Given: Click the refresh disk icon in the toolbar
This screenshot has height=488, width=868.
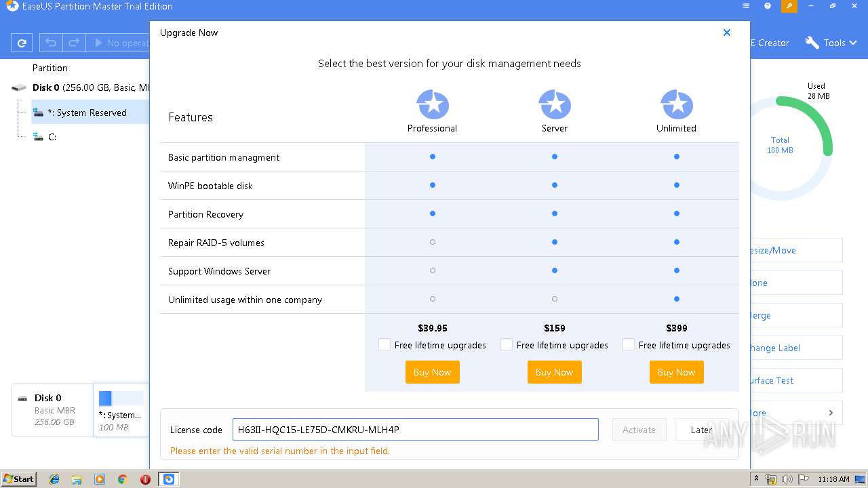Looking at the screenshot, I should (x=22, y=43).
